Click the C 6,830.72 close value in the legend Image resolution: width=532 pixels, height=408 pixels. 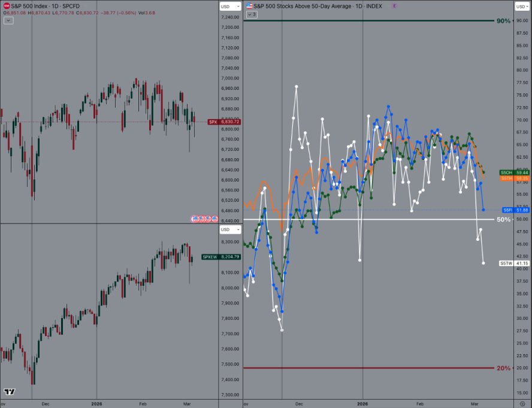click(87, 13)
